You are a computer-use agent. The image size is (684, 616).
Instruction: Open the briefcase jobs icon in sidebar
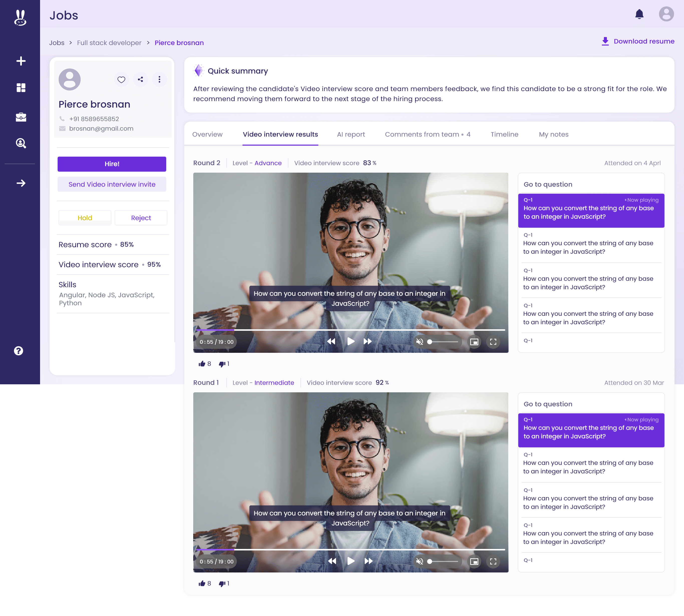click(x=21, y=117)
